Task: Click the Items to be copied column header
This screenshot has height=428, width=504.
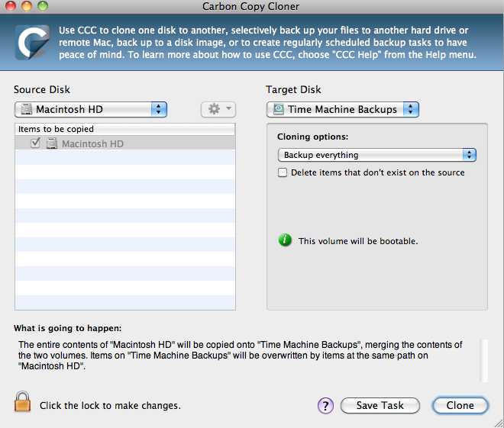Action: pyautogui.click(x=125, y=129)
